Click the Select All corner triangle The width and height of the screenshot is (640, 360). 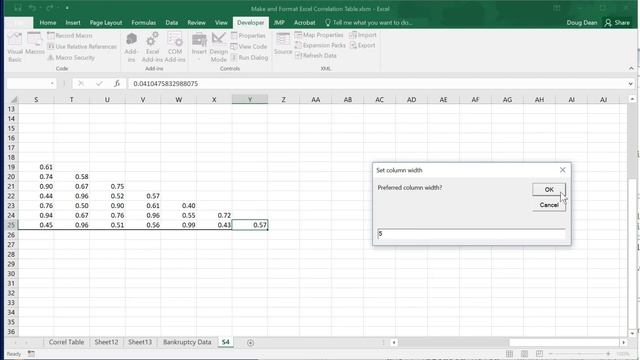tap(13, 100)
